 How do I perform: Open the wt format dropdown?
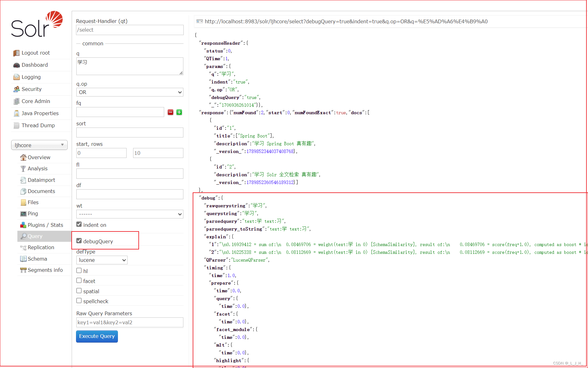(x=130, y=214)
